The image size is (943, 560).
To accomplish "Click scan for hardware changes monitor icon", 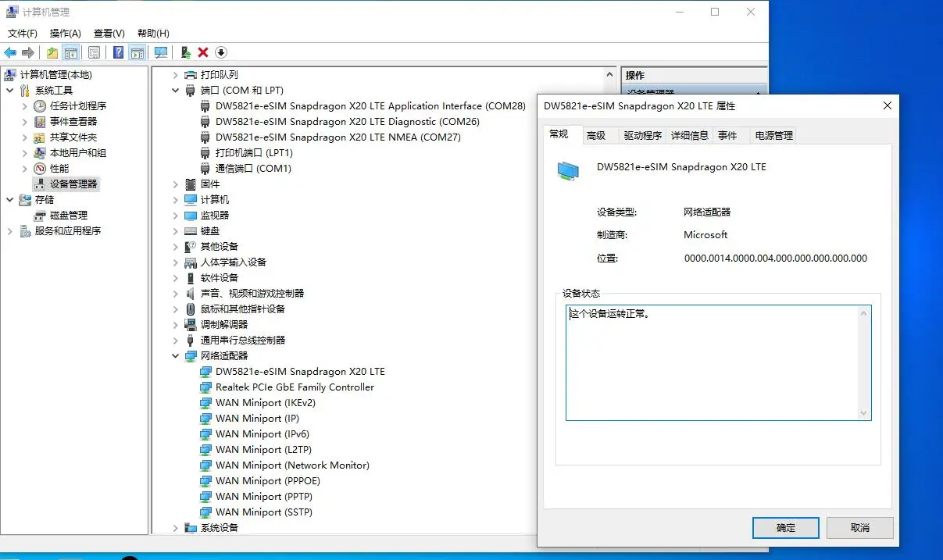I will pyautogui.click(x=161, y=52).
